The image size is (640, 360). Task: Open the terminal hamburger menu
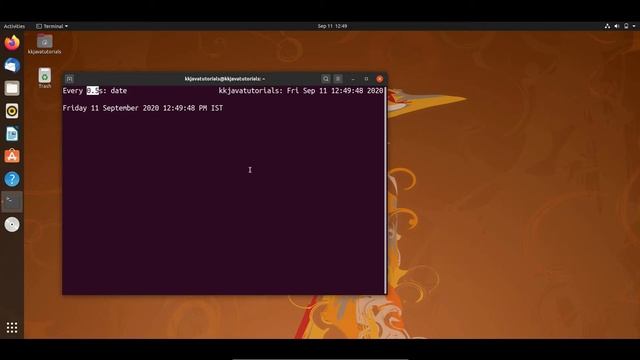(x=338, y=79)
